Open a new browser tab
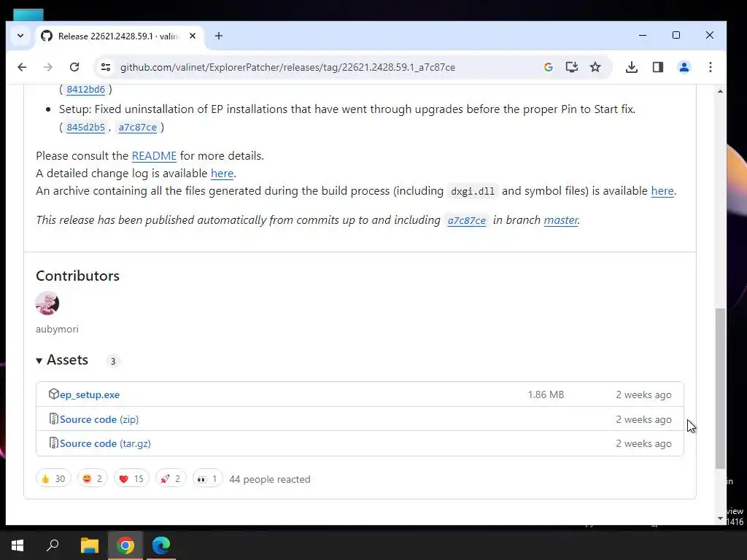The image size is (747, 560). click(219, 36)
